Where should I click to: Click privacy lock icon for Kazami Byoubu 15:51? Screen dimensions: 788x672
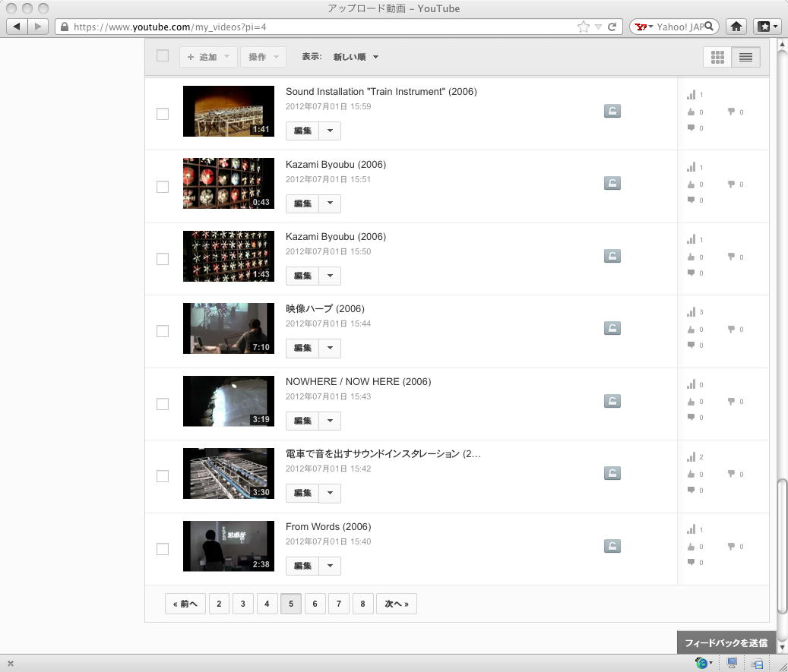coord(612,183)
